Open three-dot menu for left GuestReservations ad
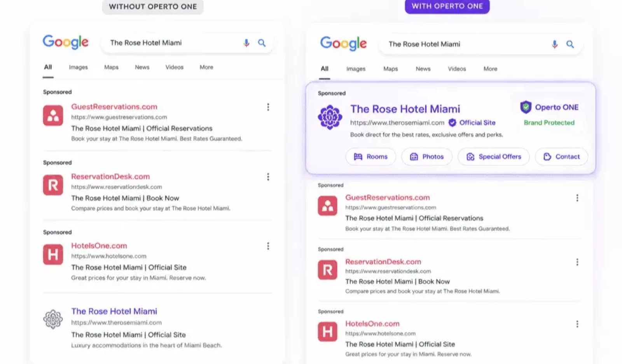 tap(268, 107)
